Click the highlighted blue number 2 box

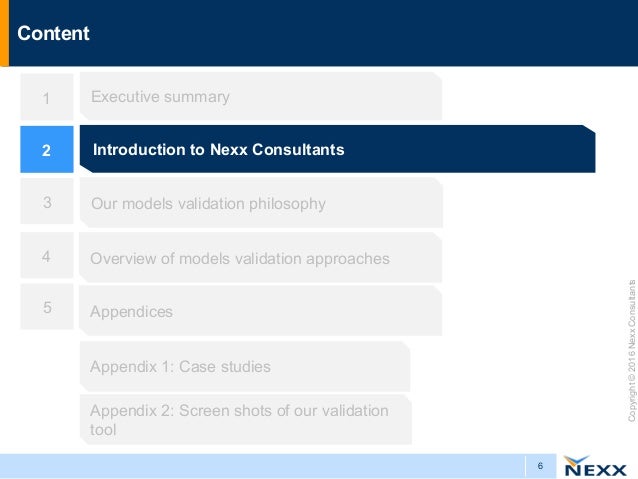47,149
